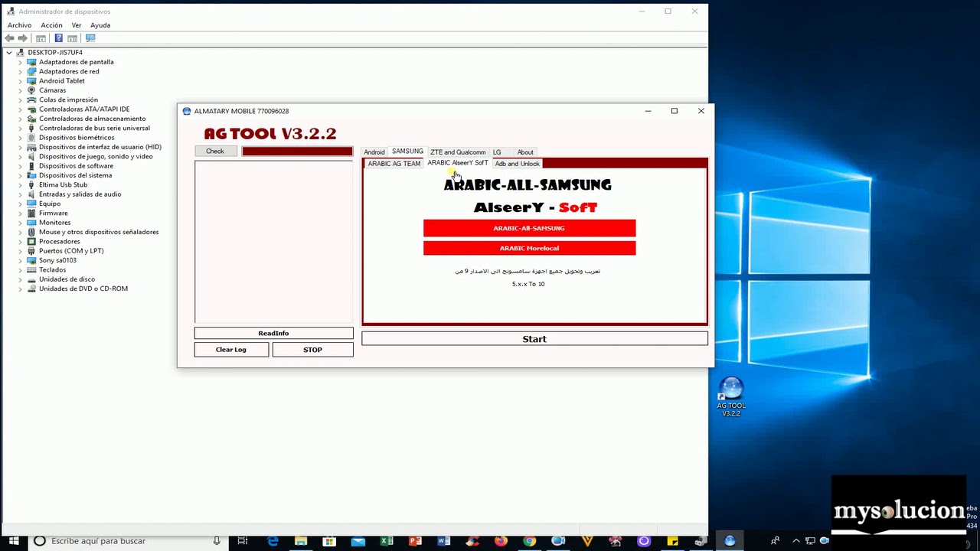Screen dimensions: 980x551
Task: Select the Eltima Usb Stub entry
Action: tap(63, 184)
